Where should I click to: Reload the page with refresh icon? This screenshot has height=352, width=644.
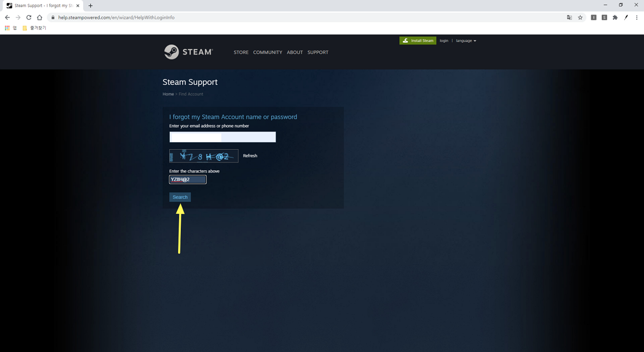[x=29, y=17]
